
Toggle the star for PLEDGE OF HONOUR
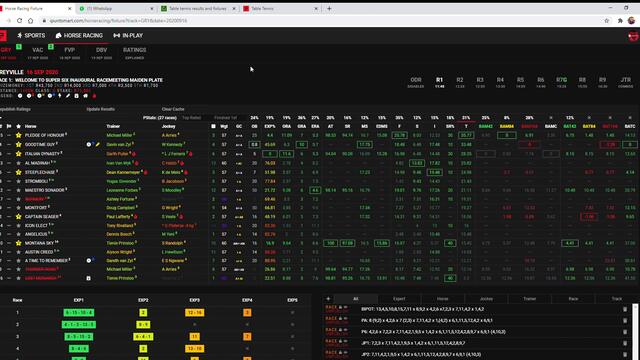click(x=18, y=135)
